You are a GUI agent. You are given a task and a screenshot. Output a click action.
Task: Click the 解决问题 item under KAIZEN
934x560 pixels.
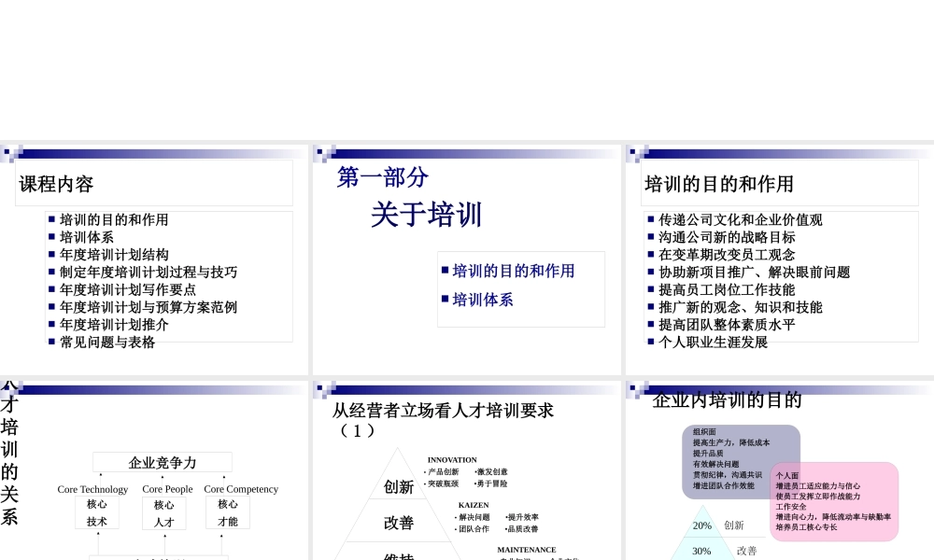coord(473,517)
